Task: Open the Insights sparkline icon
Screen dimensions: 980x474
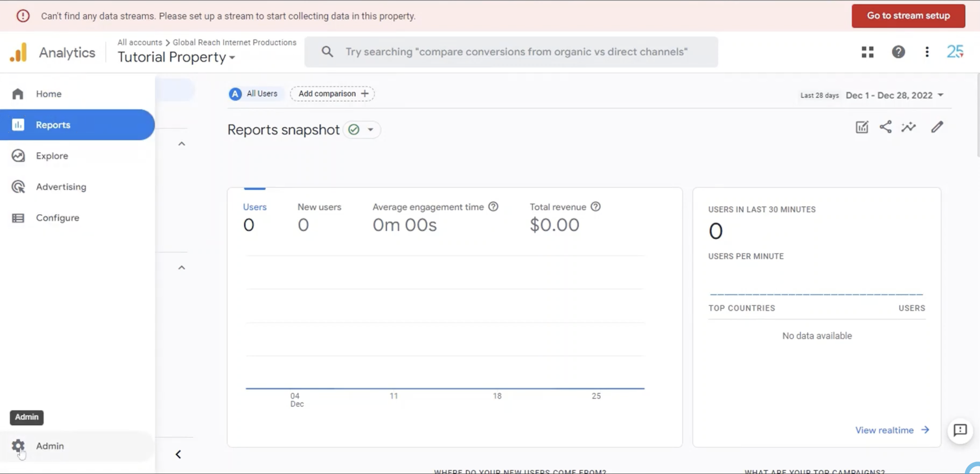Action: pos(909,127)
